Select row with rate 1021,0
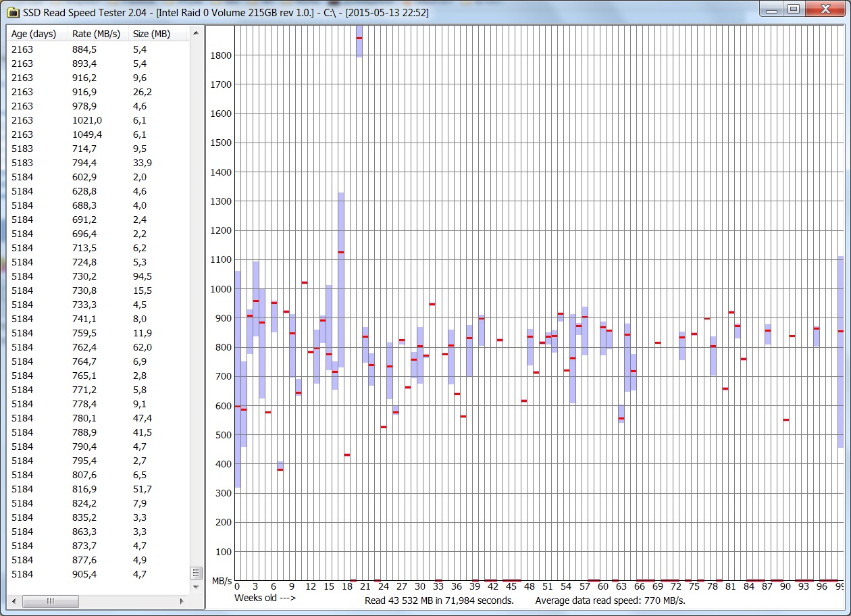Screen dimensions: 851x616 97,120
